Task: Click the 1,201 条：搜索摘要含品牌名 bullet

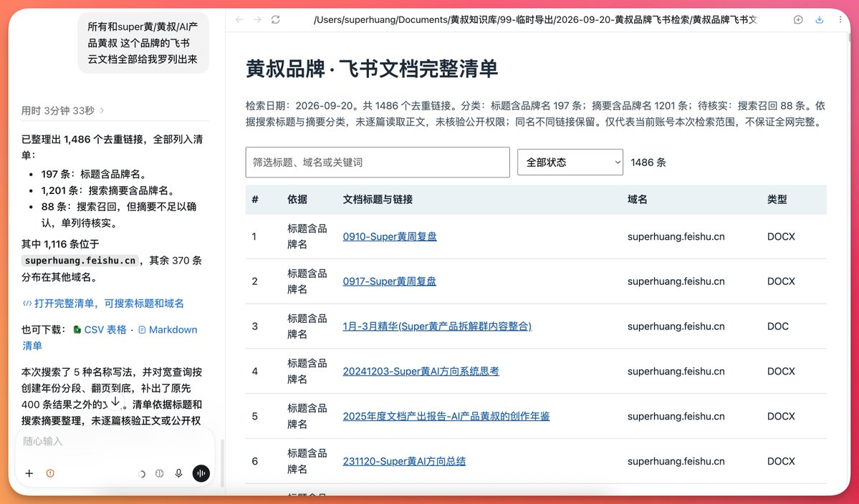Action: coord(108,190)
